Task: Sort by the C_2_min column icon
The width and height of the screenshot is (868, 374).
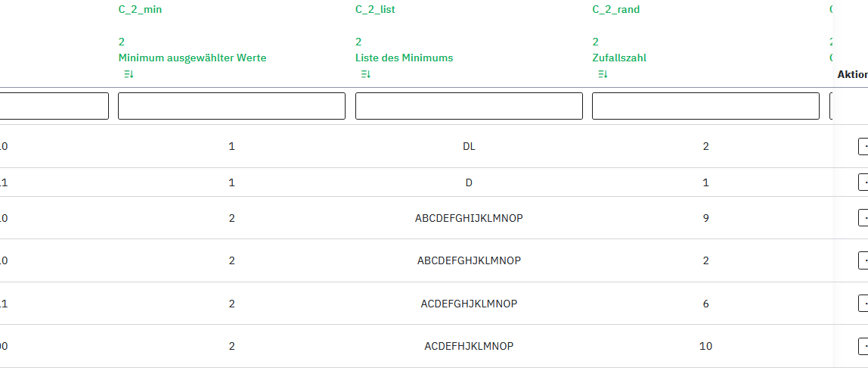Action: tap(129, 74)
